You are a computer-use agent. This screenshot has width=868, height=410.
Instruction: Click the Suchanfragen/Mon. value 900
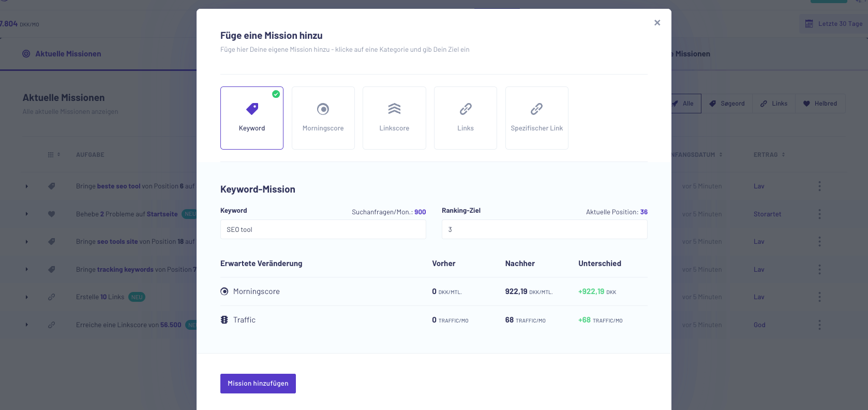[420, 212]
